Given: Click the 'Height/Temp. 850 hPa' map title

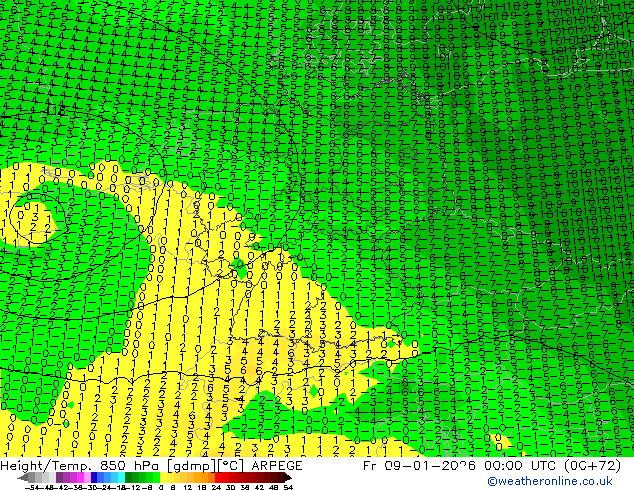Looking at the screenshot, I should [x=82, y=466].
